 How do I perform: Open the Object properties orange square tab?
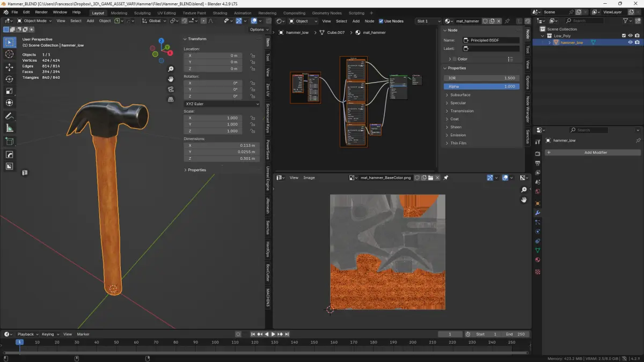538,203
